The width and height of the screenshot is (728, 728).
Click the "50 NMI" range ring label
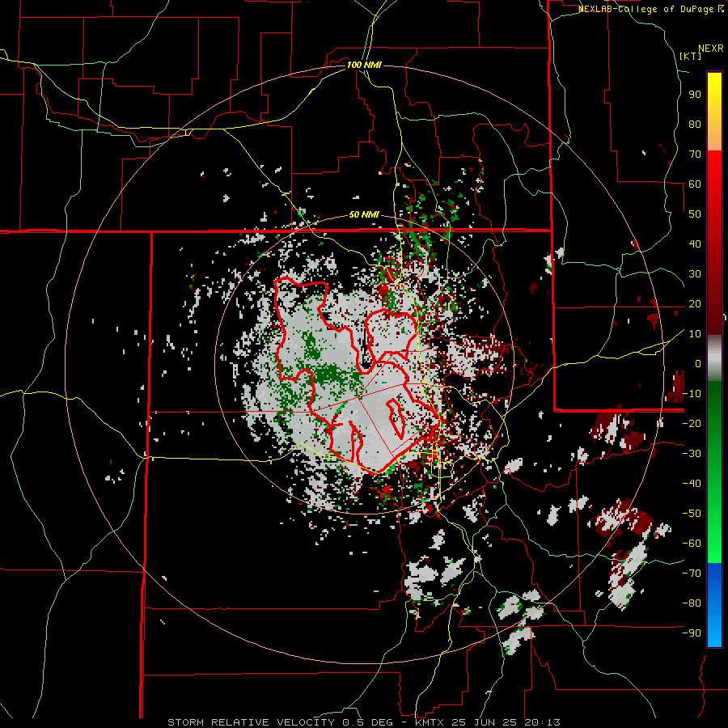[x=364, y=214]
